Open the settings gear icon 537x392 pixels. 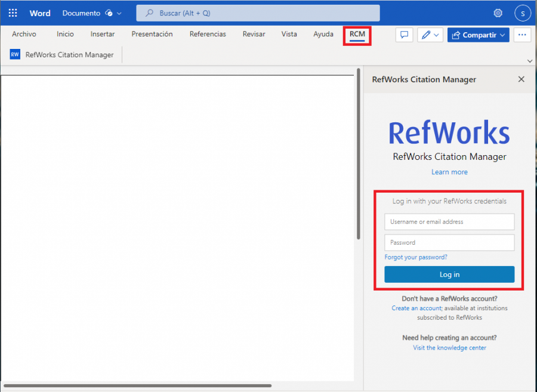498,13
